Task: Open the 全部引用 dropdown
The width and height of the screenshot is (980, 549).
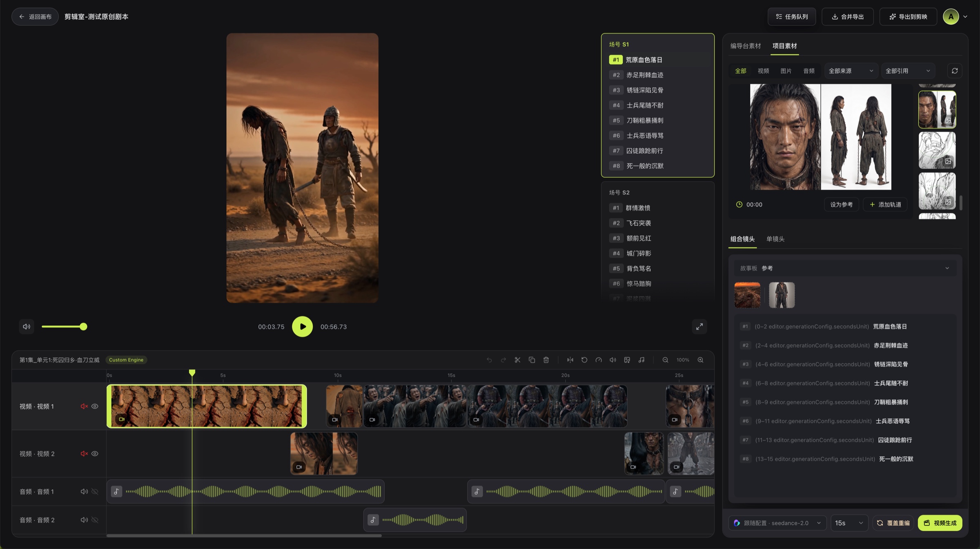Action: click(907, 71)
